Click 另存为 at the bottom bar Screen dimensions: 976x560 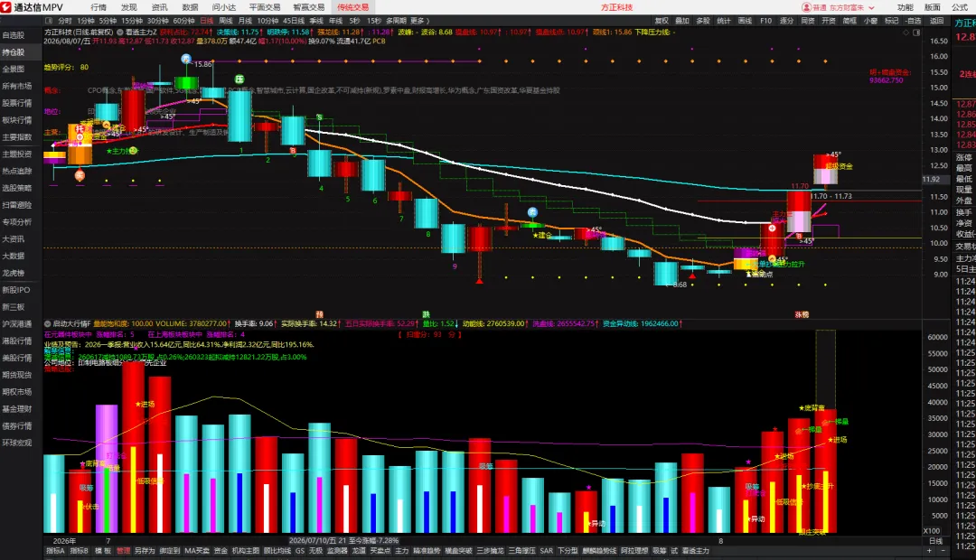[145, 551]
